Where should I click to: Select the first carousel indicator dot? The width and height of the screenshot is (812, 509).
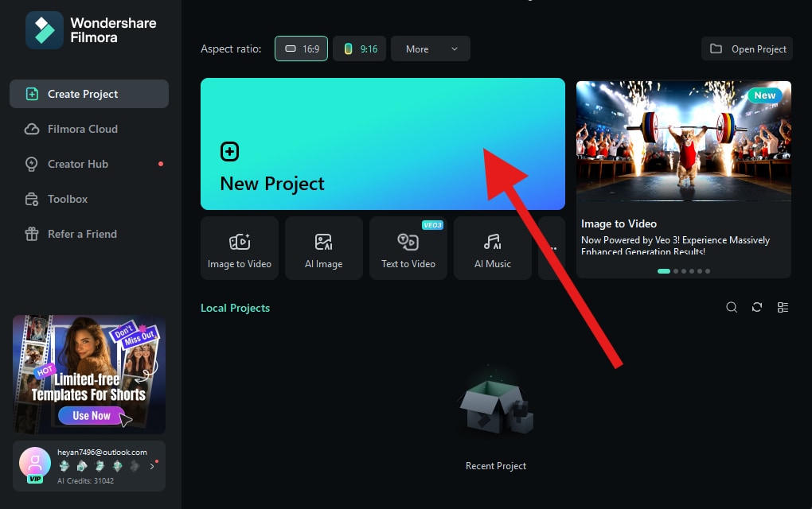(x=664, y=271)
